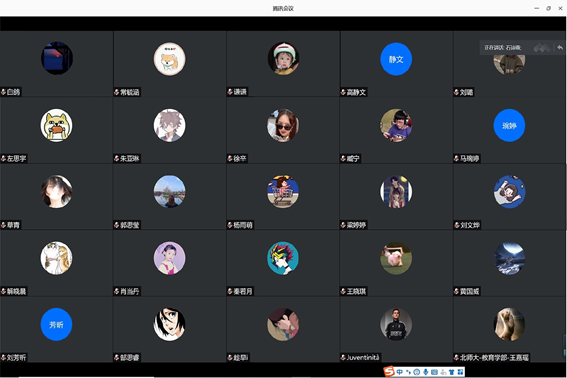
Task: Toggle Chinese input mode 中 in Sogou bar
Action: click(x=400, y=372)
